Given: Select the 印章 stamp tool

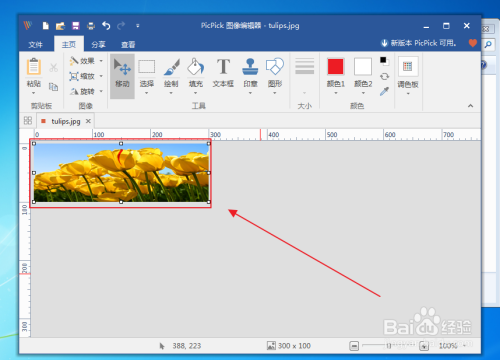Looking at the screenshot, I should click(x=250, y=72).
